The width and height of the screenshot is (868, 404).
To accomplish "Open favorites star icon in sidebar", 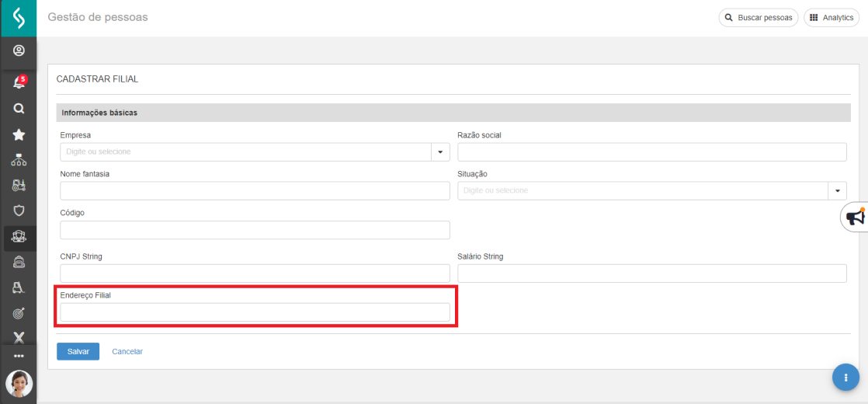I will [19, 134].
